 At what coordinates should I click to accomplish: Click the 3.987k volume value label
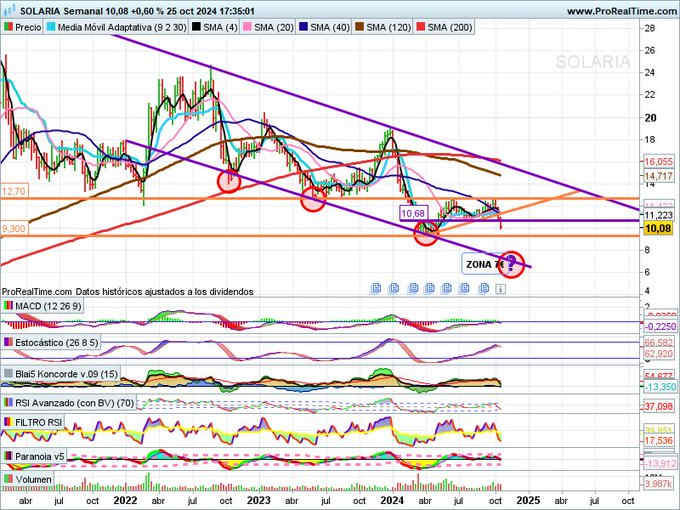(x=658, y=483)
